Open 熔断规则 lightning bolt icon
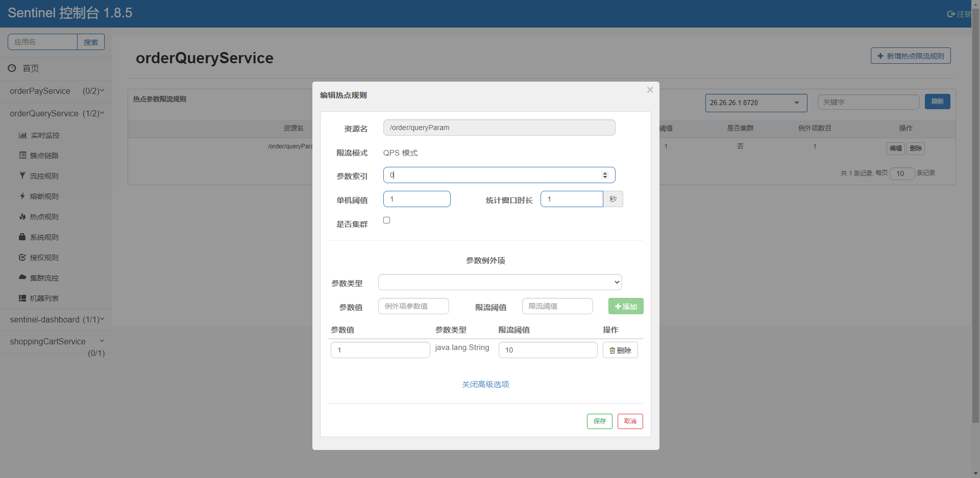 coord(22,196)
